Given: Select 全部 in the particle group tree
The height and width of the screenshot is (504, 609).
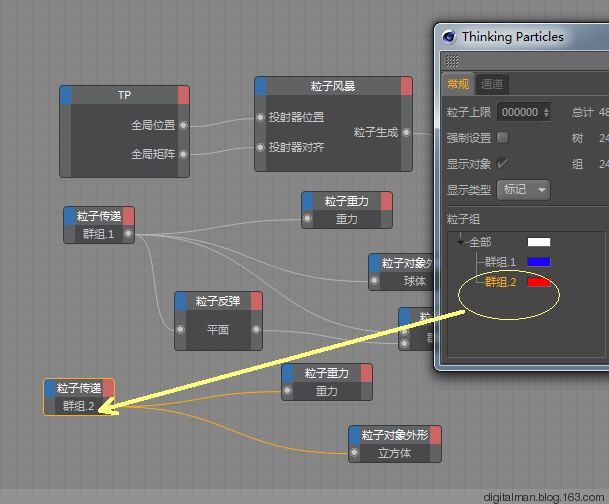Looking at the screenshot, I should tap(480, 242).
